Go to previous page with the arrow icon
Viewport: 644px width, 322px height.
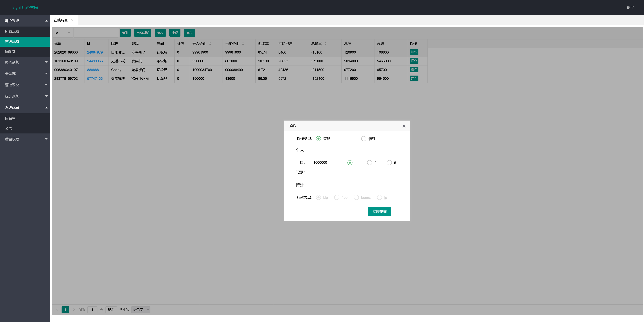coord(57,309)
